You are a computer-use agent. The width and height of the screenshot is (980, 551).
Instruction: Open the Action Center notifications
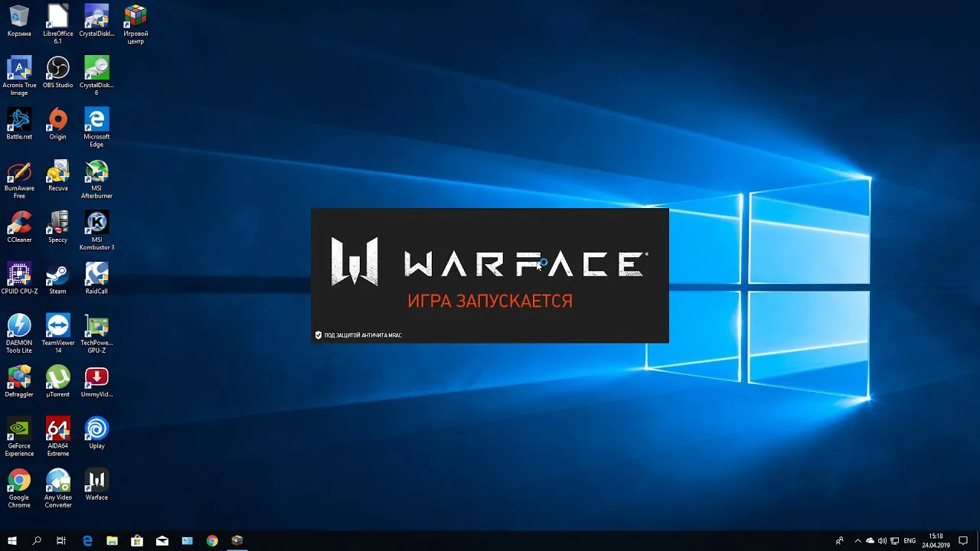(964, 540)
